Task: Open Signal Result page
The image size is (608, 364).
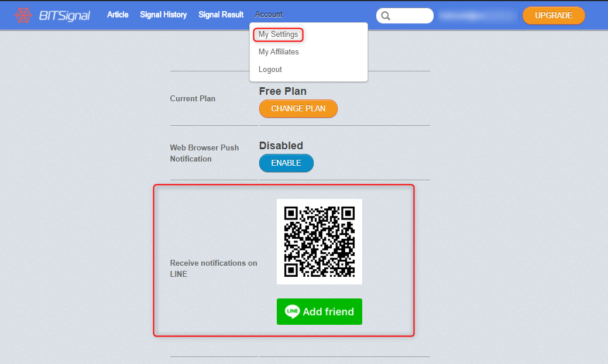Action: (x=221, y=15)
